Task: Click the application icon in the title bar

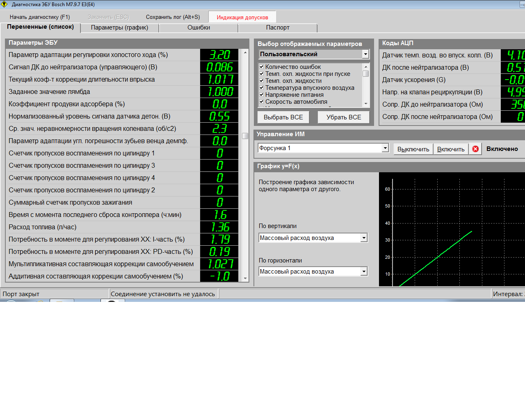Action: pyautogui.click(x=5, y=4)
